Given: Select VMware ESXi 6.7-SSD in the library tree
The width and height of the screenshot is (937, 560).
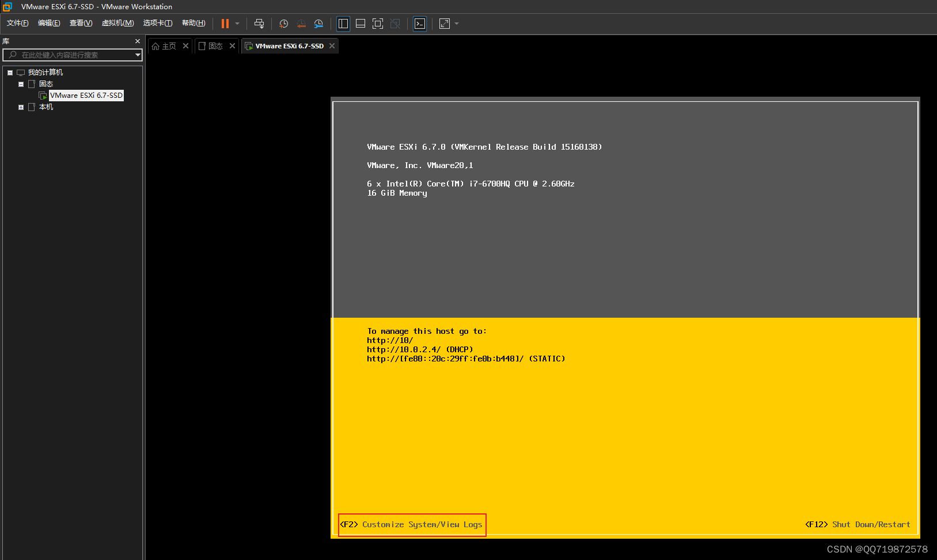Looking at the screenshot, I should pyautogui.click(x=86, y=96).
